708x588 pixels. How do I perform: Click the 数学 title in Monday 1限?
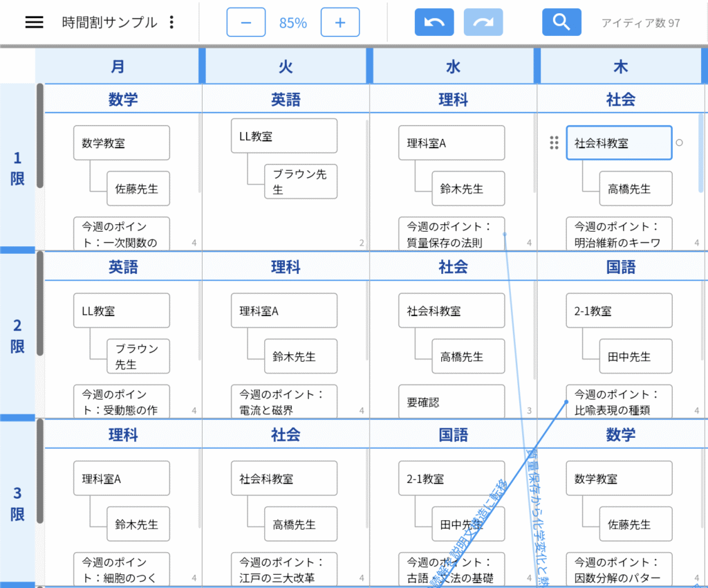coord(123,99)
